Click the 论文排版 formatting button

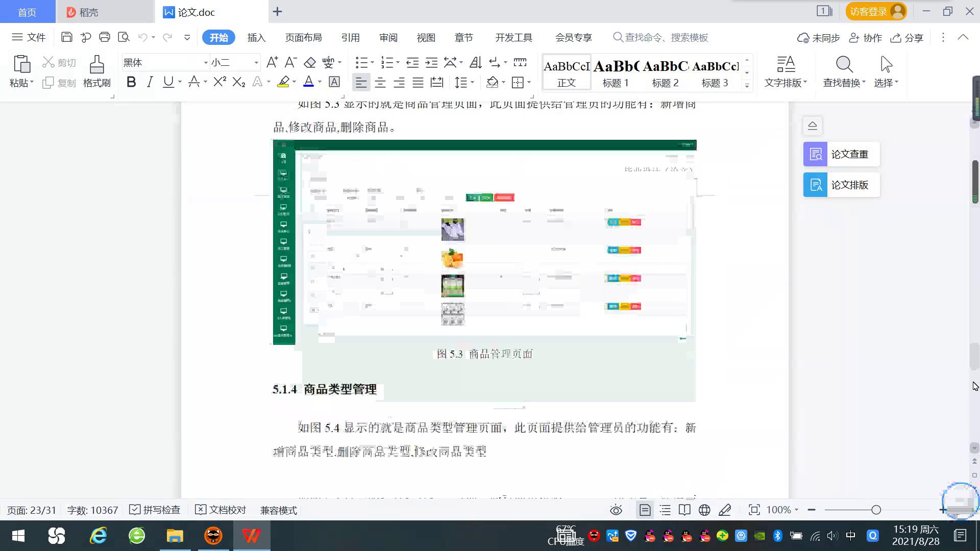coord(840,185)
